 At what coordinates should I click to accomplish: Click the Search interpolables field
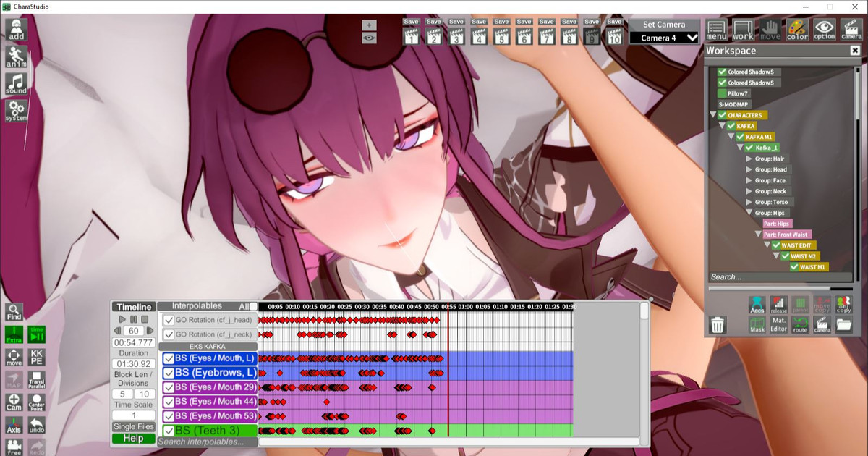pos(207,442)
